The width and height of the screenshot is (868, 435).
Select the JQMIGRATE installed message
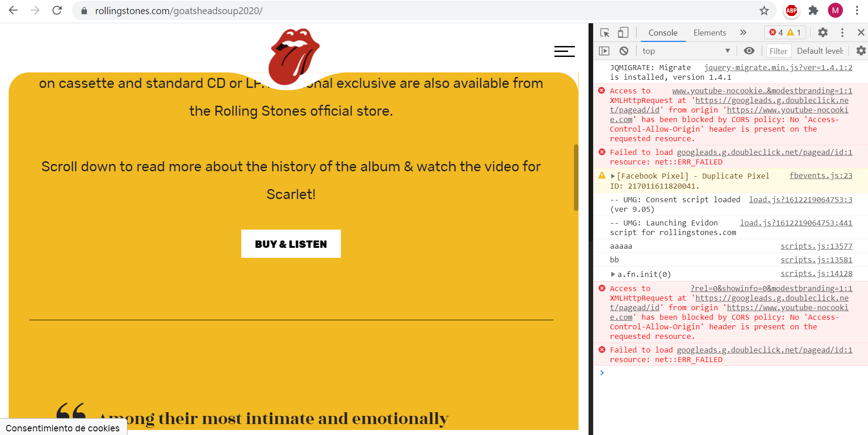[x=670, y=72]
